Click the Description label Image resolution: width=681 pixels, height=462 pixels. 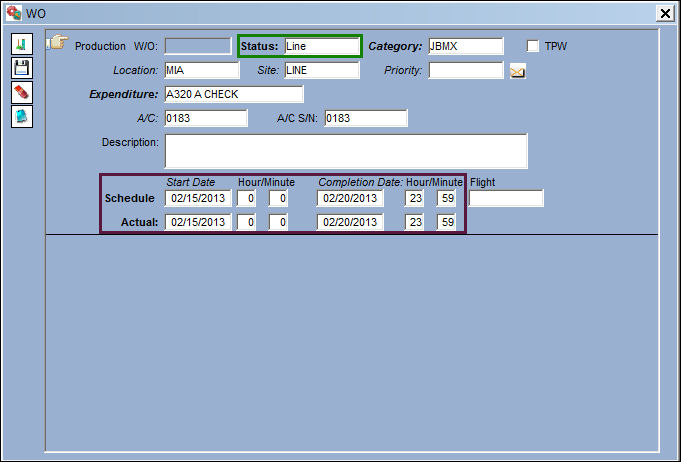130,142
